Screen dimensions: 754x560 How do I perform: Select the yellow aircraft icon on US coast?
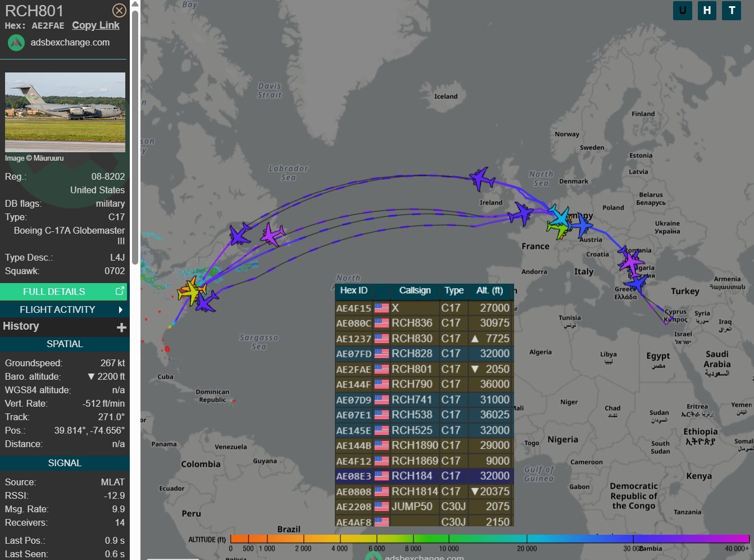(193, 292)
